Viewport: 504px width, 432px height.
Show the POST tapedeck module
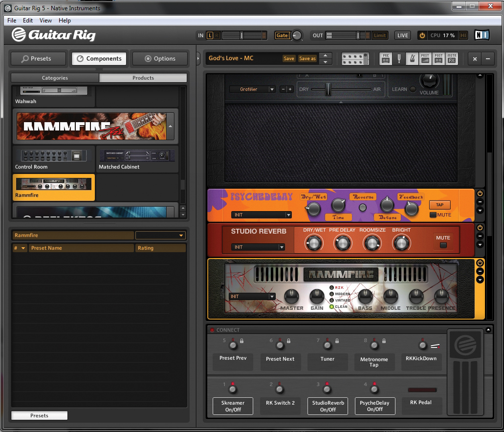pyautogui.click(x=438, y=59)
